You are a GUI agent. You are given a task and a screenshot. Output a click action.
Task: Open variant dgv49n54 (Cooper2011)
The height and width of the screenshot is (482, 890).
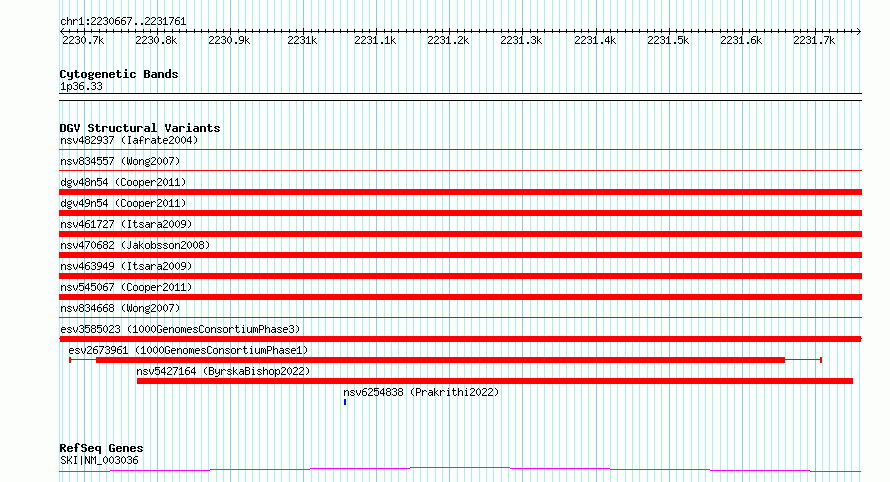pos(123,203)
